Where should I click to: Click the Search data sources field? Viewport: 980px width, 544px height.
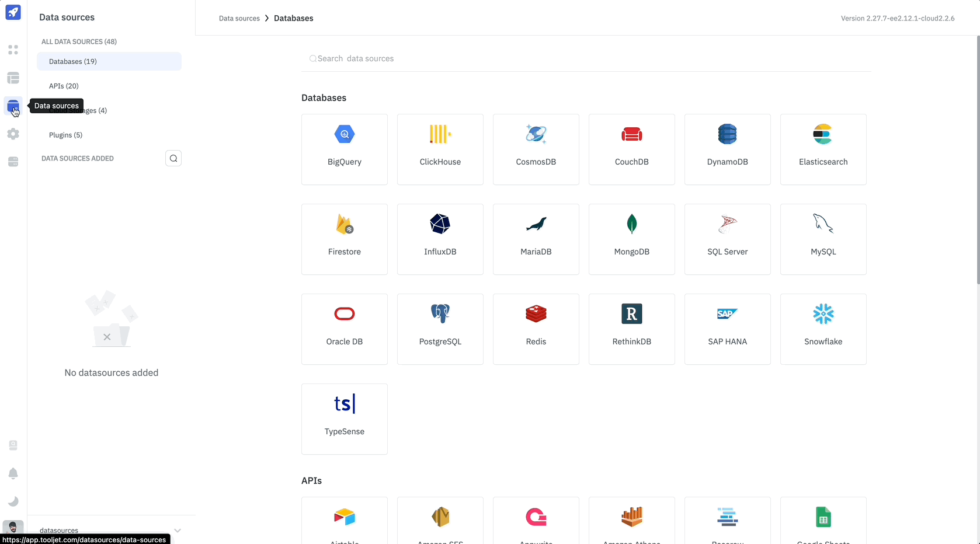586,58
